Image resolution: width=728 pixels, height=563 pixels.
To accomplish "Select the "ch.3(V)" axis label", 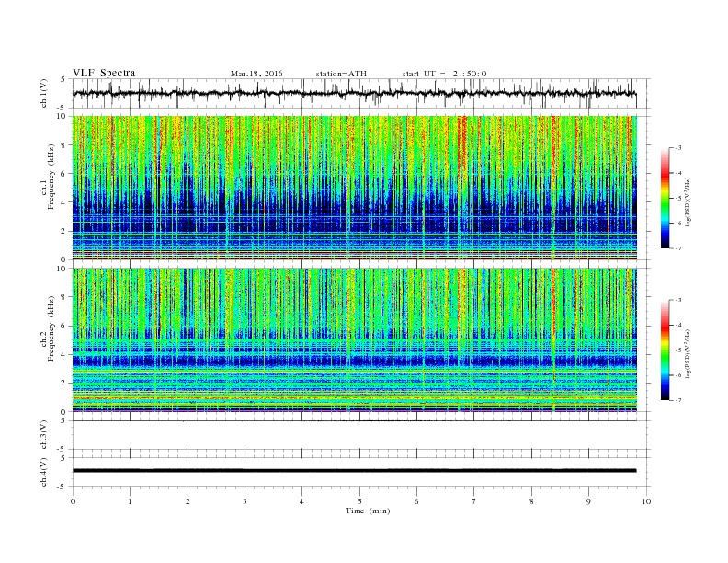I will tap(44, 435).
